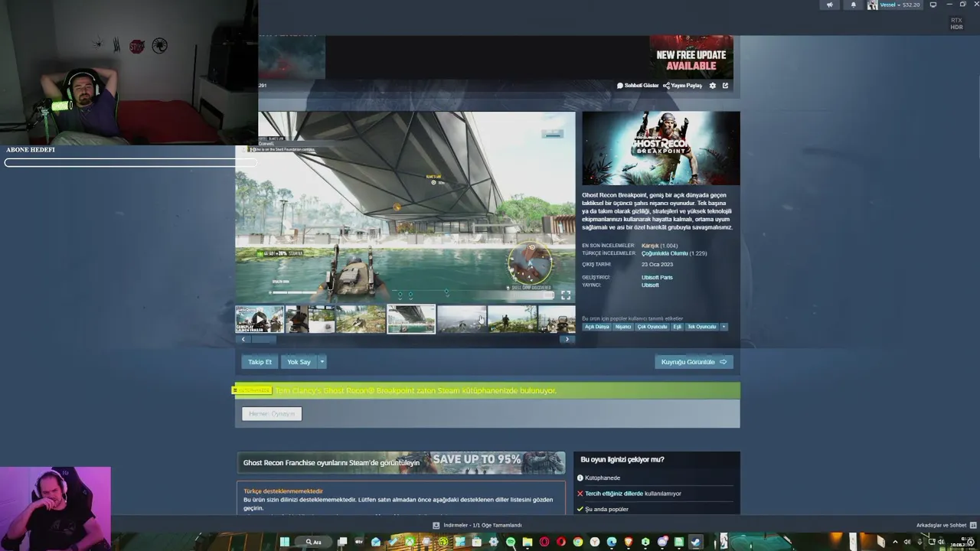Click the 23 Oca 2023 release date
The image size is (980, 551).
tap(656, 264)
